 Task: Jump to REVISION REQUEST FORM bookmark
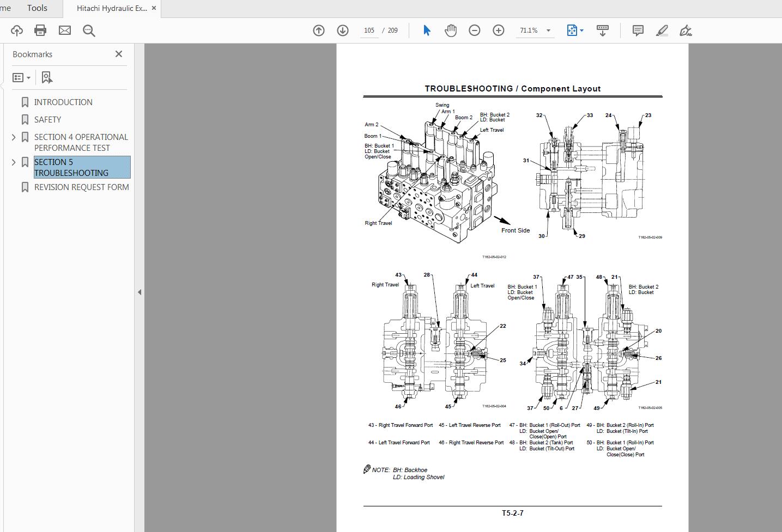pyautogui.click(x=82, y=187)
